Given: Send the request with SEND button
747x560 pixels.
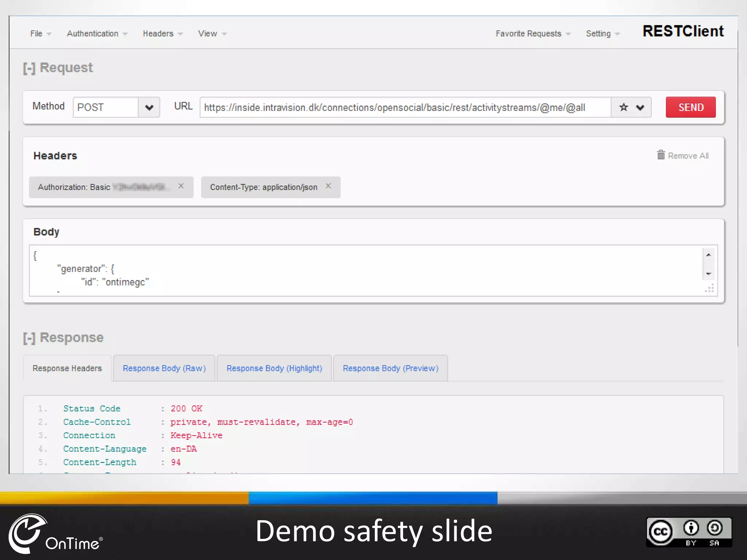Looking at the screenshot, I should click(690, 107).
